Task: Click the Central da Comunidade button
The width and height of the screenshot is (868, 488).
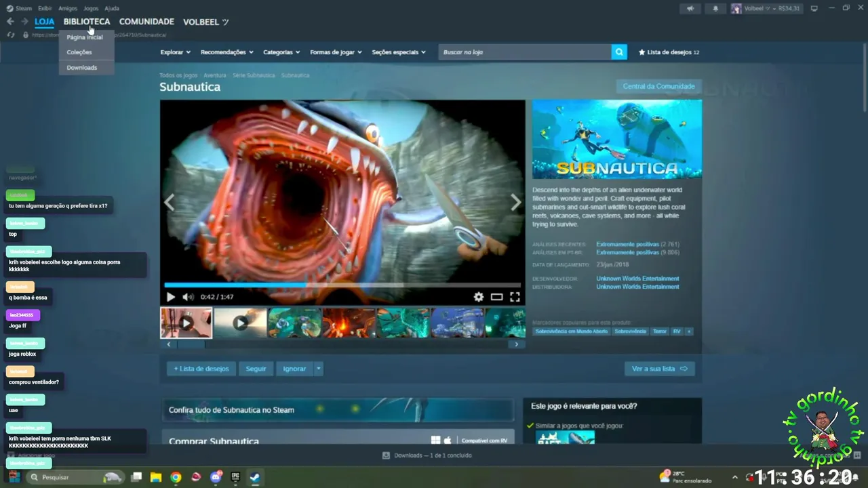Action: [658, 87]
